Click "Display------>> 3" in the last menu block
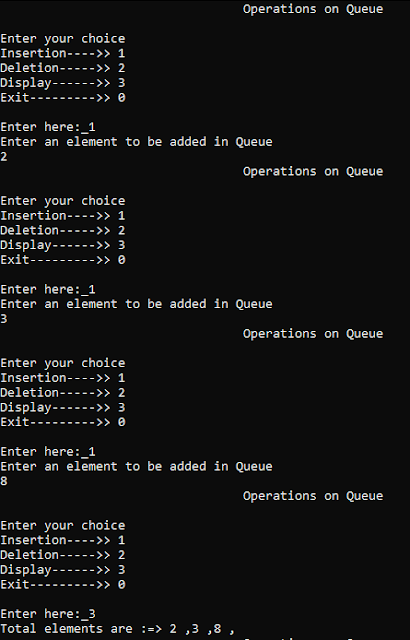Image resolution: width=410 pixels, height=640 pixels. 63,570
